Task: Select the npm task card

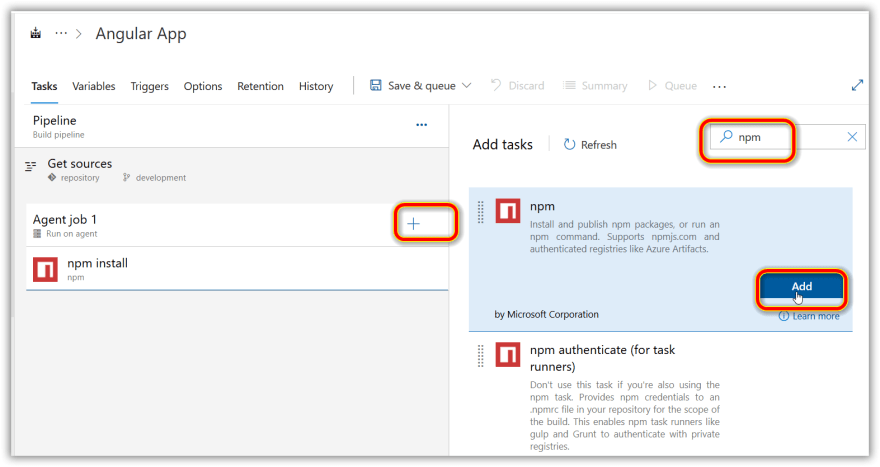Action: 661,259
